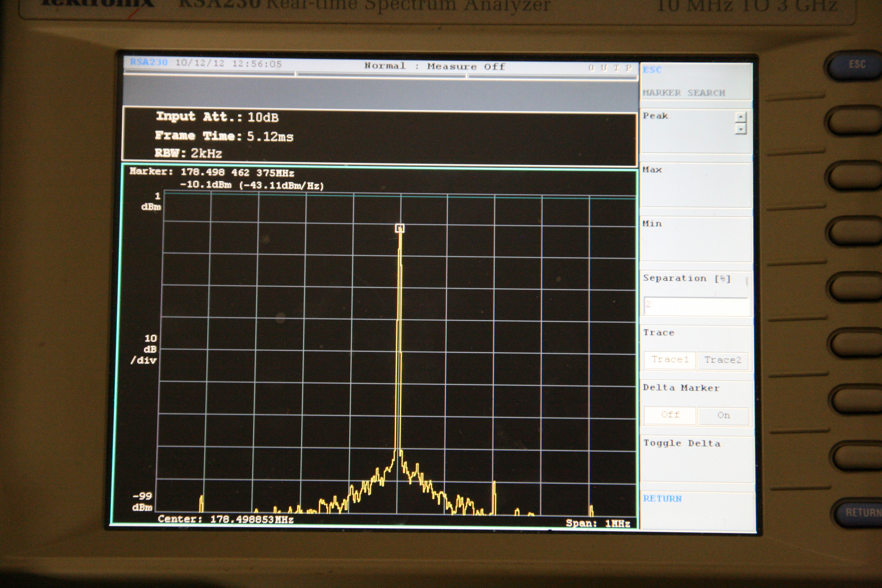Click the marker square on the spectrum peak
This screenshot has width=882, height=588.
tap(400, 228)
